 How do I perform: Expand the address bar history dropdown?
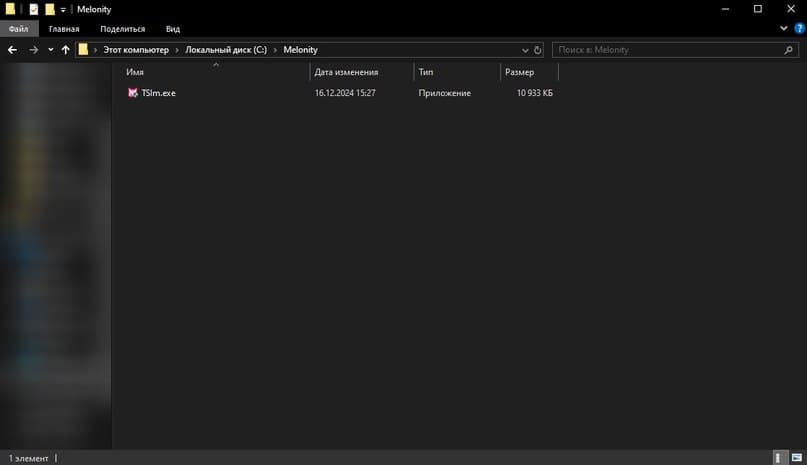click(525, 49)
